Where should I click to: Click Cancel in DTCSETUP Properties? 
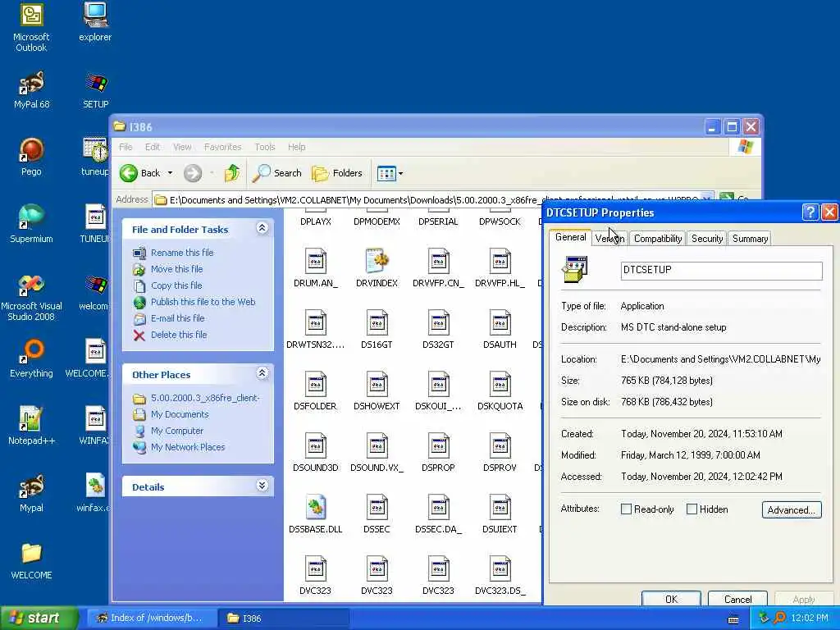coord(737,599)
